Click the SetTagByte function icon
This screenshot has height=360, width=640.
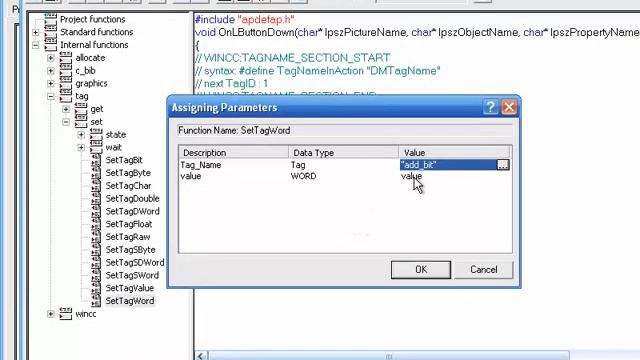point(96,173)
